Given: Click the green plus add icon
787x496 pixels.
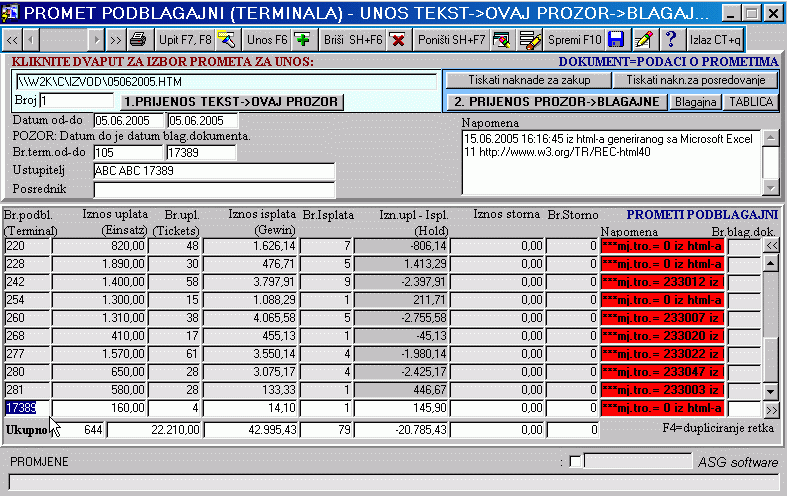Looking at the screenshot, I should pos(303,40).
